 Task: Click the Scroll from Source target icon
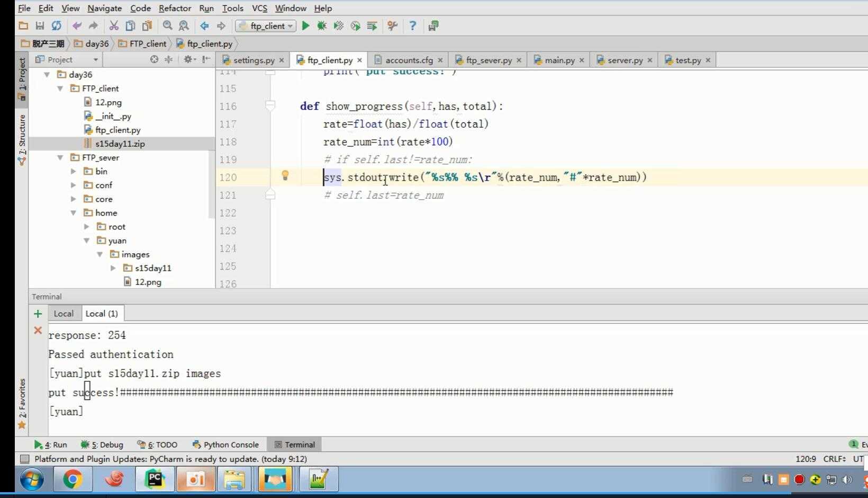(x=154, y=59)
